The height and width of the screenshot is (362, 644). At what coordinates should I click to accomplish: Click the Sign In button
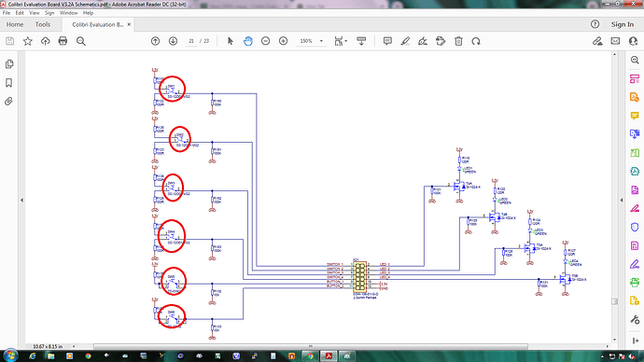pos(622,24)
